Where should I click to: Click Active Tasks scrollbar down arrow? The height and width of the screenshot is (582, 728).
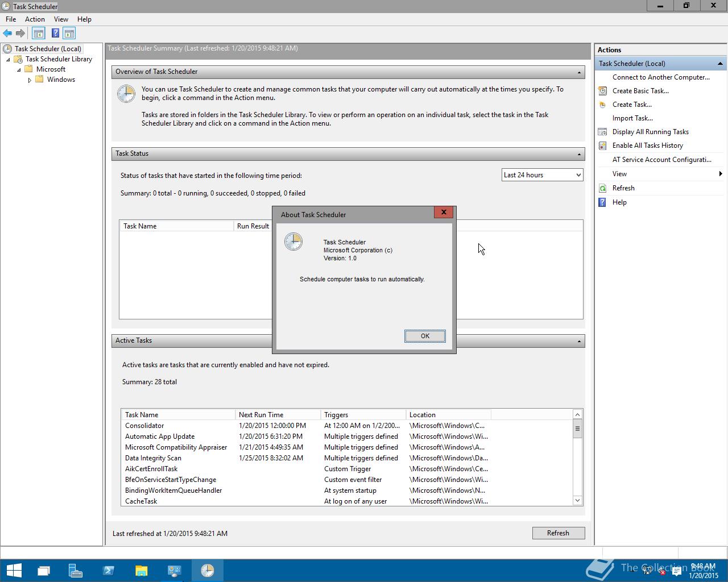point(577,500)
